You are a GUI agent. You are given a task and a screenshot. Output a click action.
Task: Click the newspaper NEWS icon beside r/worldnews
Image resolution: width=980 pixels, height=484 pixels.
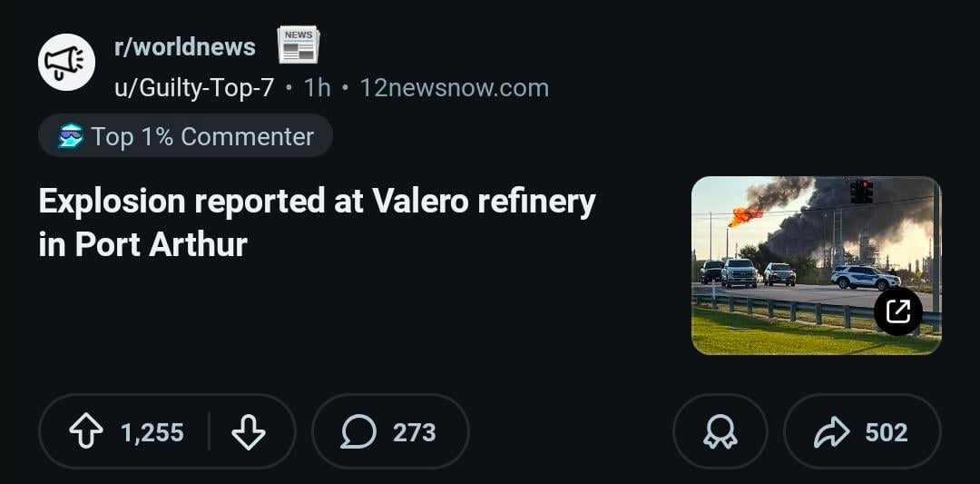click(298, 44)
